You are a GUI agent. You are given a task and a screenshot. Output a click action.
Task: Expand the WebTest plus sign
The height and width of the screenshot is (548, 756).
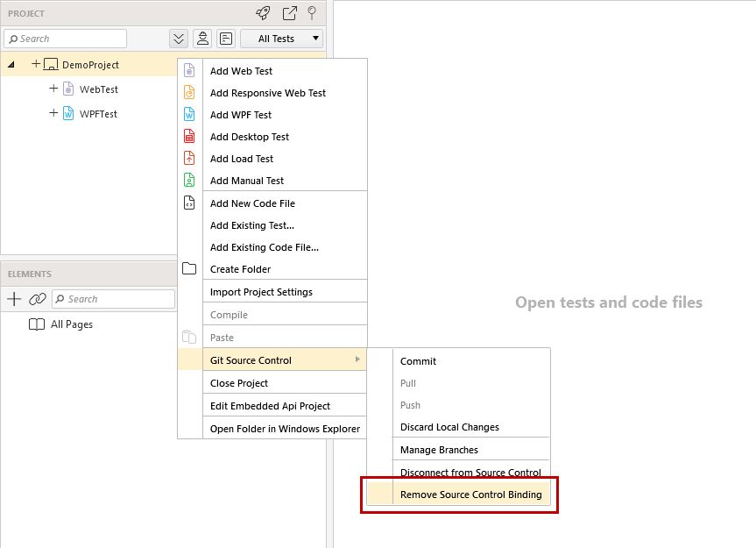pyautogui.click(x=53, y=89)
